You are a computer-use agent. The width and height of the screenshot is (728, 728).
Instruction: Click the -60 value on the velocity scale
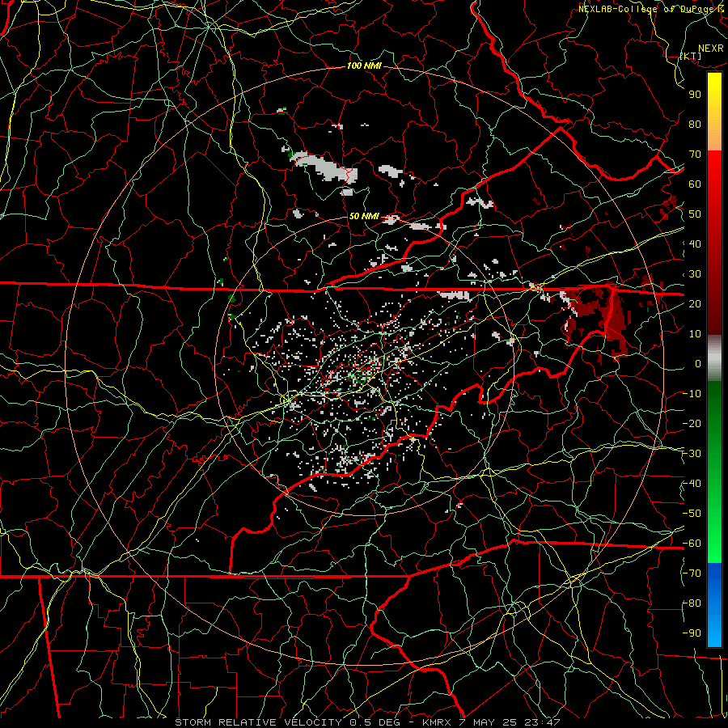[692, 544]
